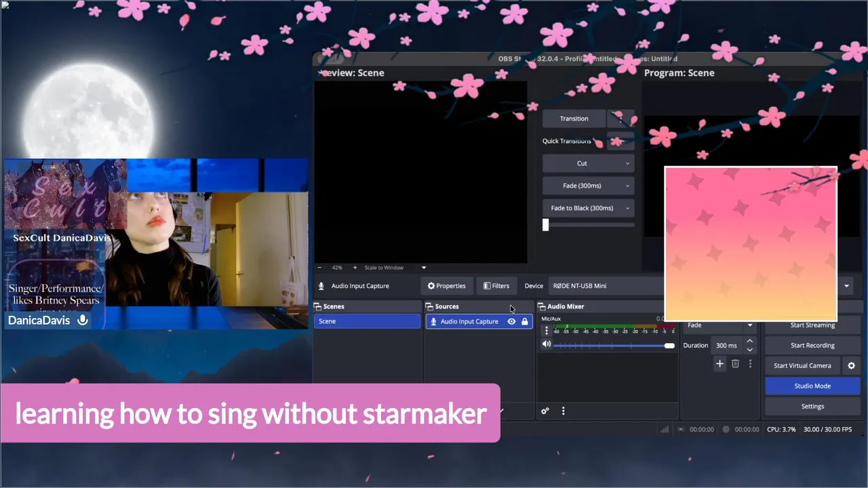The image size is (868, 488).
Task: Click the Mic/Aux volume slider handle
Action: tap(669, 346)
